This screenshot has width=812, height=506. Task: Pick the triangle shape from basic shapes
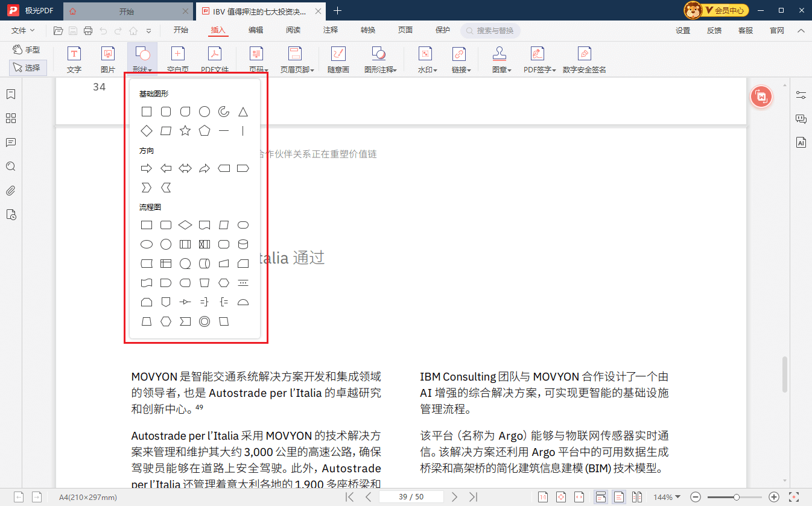[x=243, y=112]
